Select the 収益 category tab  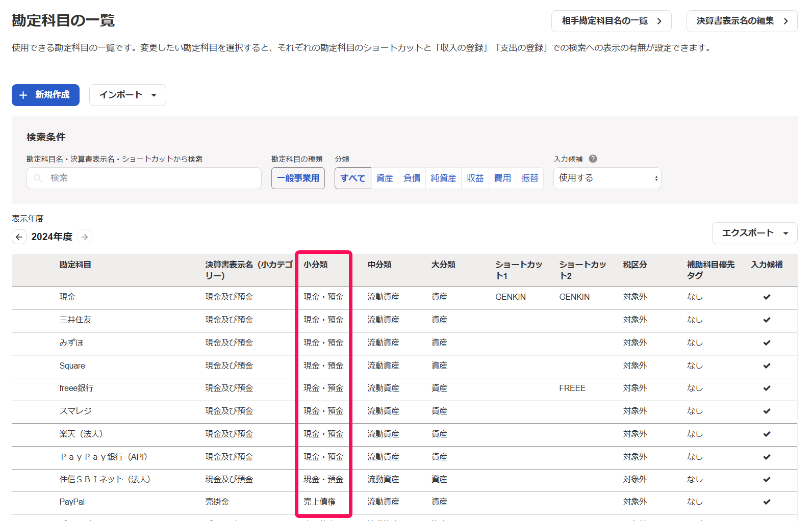pos(475,178)
